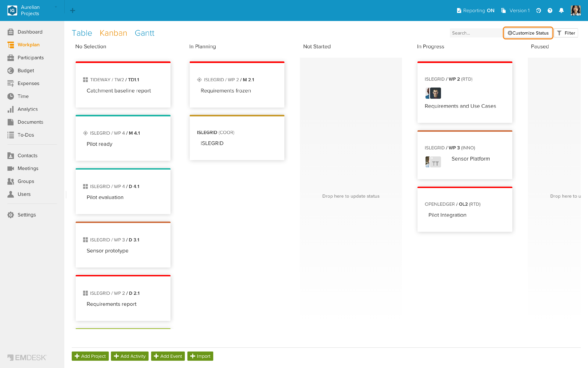Viewport: 588px width, 368px height.
Task: Open the Groups icon
Action: tap(10, 181)
